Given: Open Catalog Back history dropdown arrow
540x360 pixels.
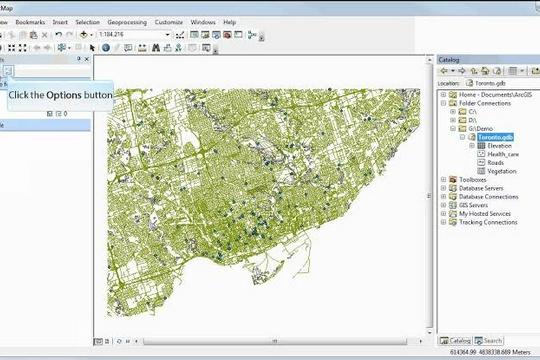Looking at the screenshot, I should click(x=453, y=71).
